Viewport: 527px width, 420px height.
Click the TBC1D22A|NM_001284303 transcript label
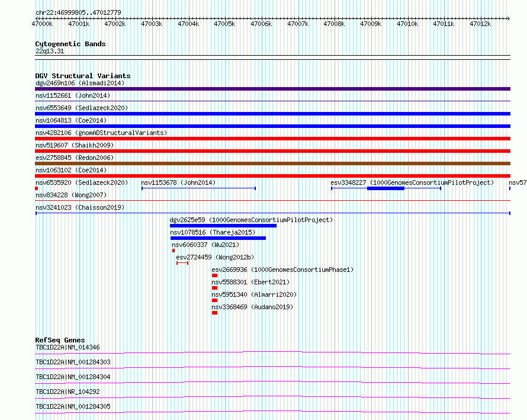(x=73, y=362)
